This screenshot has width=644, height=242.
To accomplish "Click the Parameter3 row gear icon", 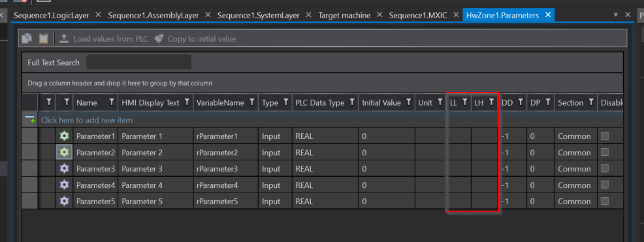I will pyautogui.click(x=64, y=168).
